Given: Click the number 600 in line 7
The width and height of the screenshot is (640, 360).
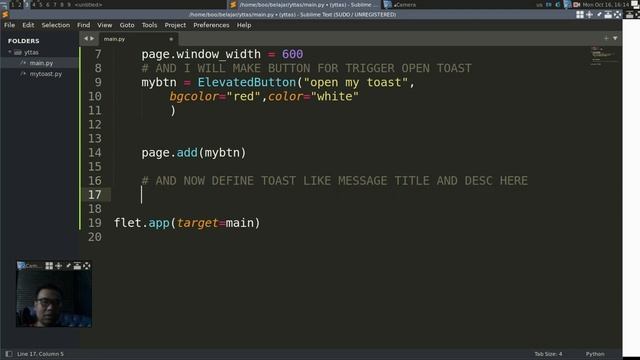Looking at the screenshot, I should [292, 54].
